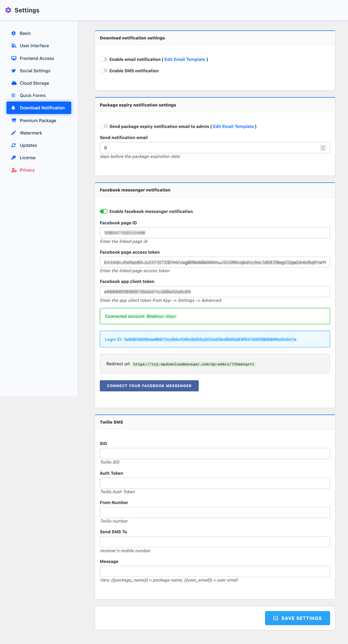Enable package expiry notification email to admin
This screenshot has height=644, width=348.
pos(103,126)
